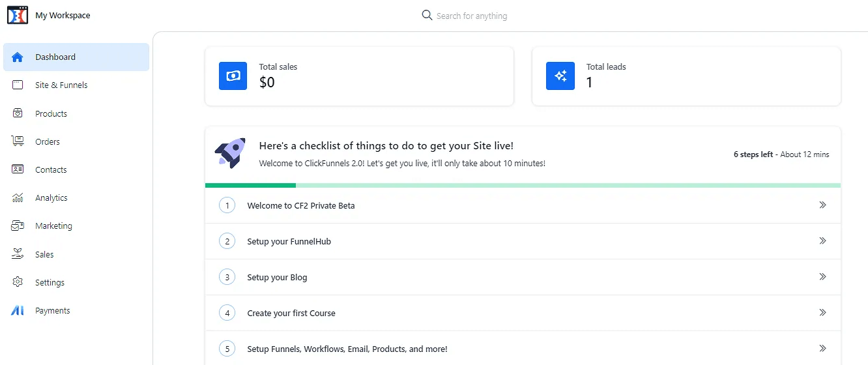Click the green checklist progress bar
Screen dimensions: 868x365
[523, 185]
